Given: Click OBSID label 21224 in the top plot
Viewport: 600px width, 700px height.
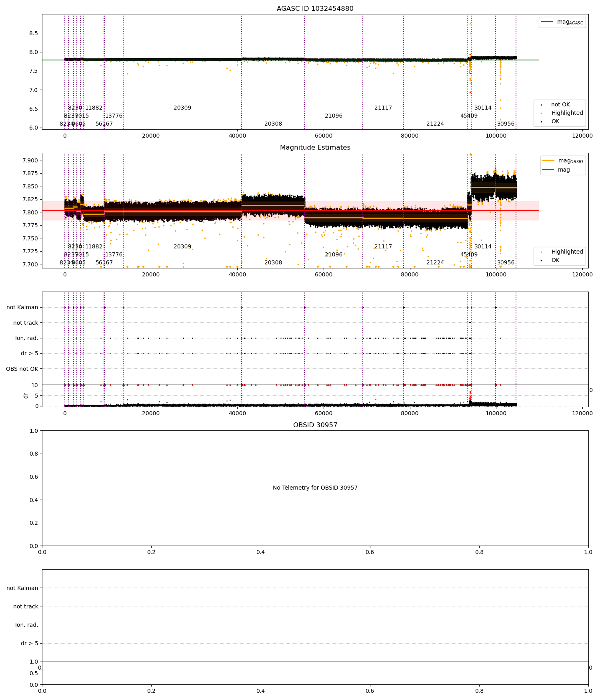Looking at the screenshot, I should pos(435,124).
